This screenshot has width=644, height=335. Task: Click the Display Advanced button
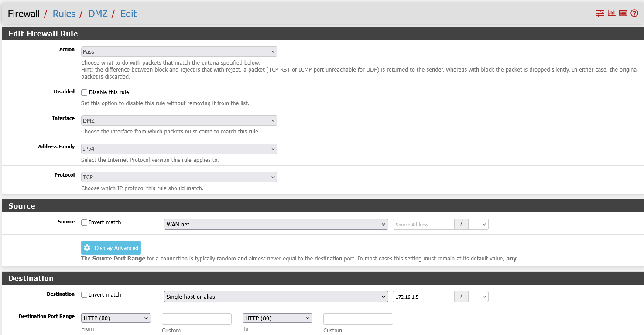point(111,247)
